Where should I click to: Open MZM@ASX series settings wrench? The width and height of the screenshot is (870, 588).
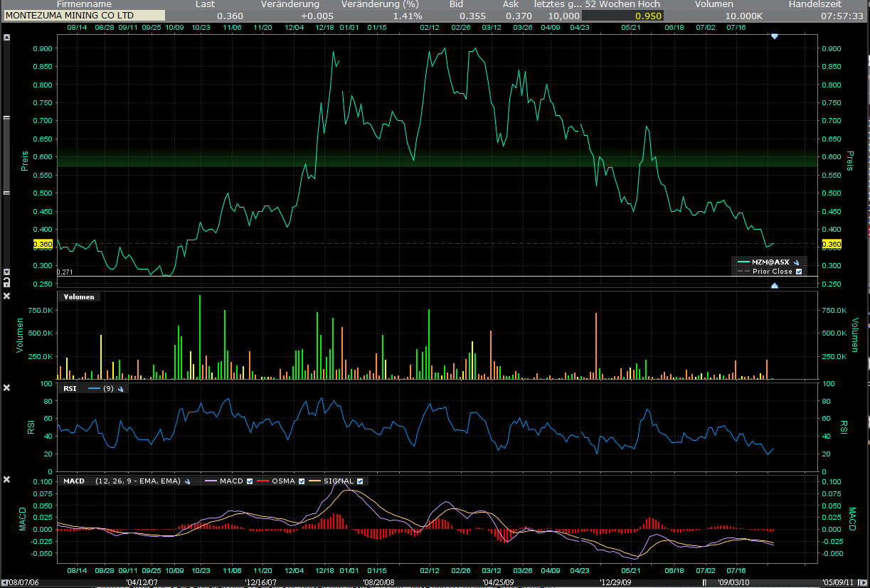pyautogui.click(x=797, y=262)
